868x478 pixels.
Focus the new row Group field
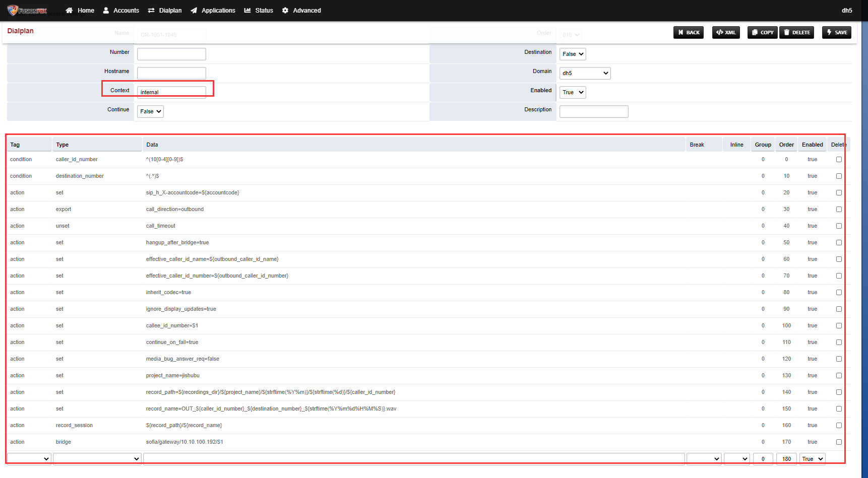tap(763, 458)
